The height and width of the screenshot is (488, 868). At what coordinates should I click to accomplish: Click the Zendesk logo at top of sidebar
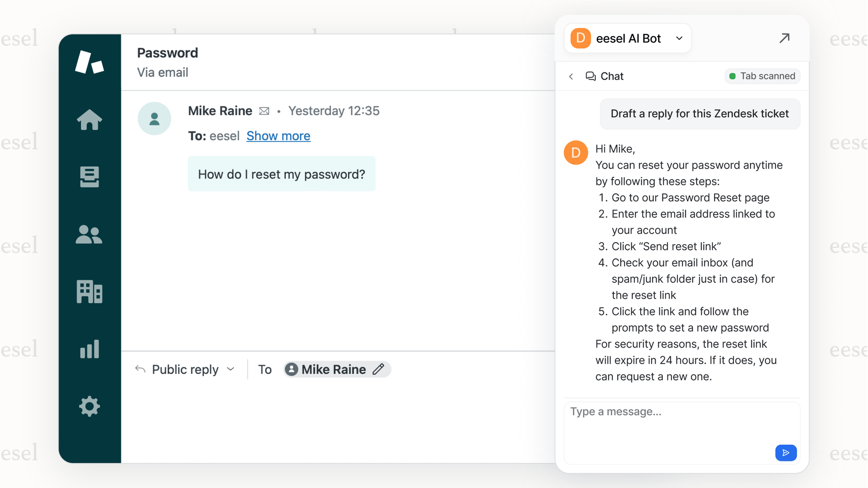[x=90, y=62]
